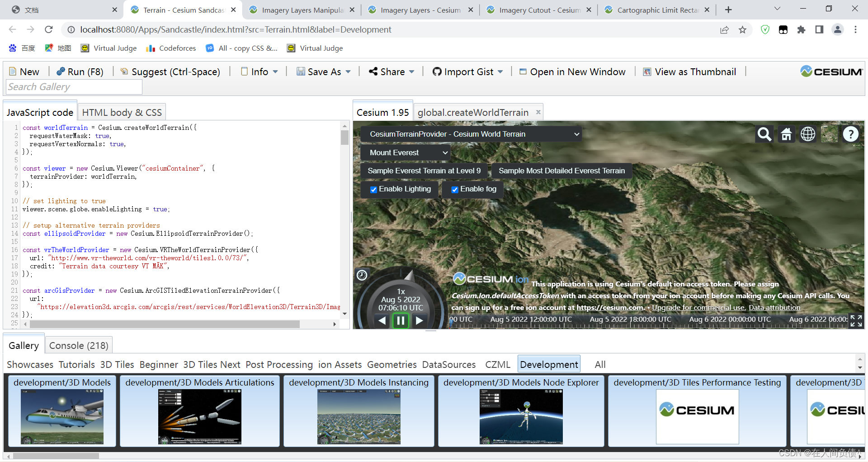868x462 pixels.
Task: Click the help question mark icon
Action: tap(850, 134)
